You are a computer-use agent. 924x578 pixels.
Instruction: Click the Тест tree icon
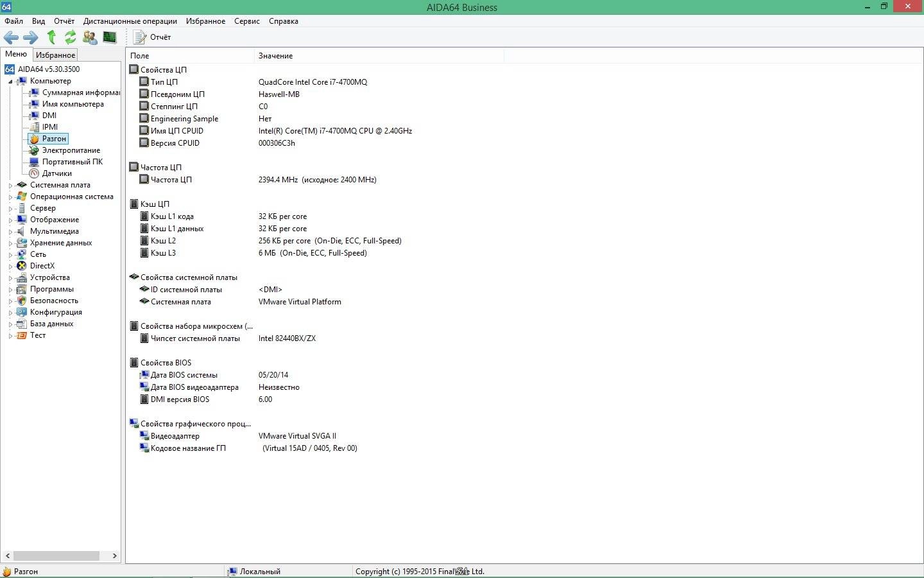pyautogui.click(x=22, y=335)
